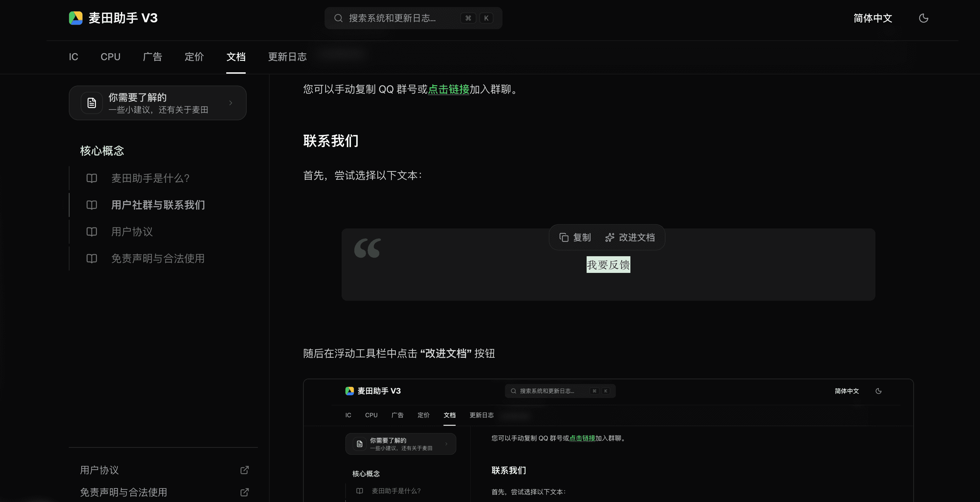Click book icon beside 用户协议
The width and height of the screenshot is (980, 502).
click(92, 232)
